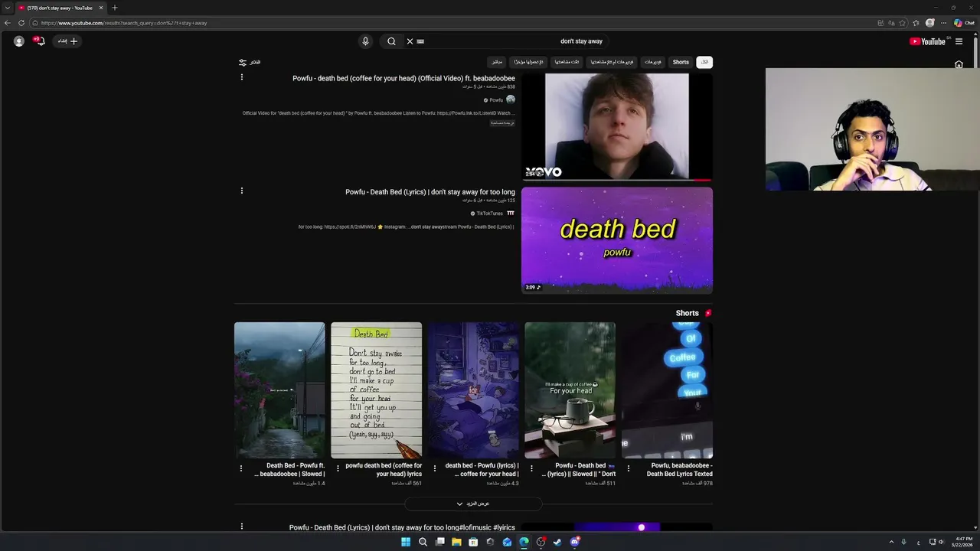
Task: Open the notifications bell icon
Action: [x=40, y=41]
